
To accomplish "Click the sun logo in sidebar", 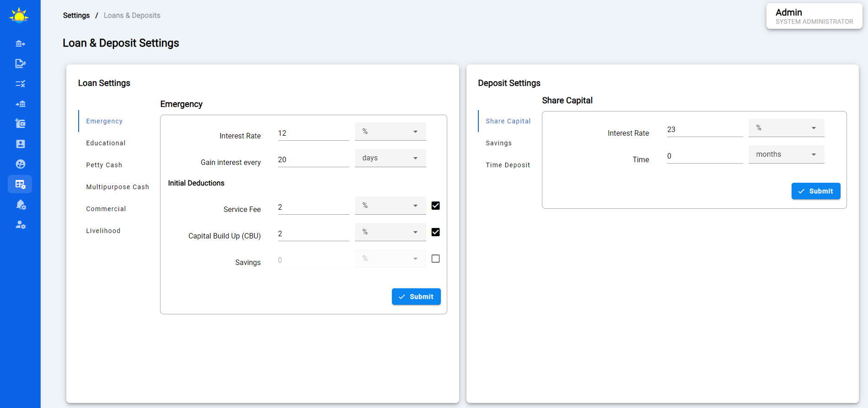I will click(x=19, y=15).
